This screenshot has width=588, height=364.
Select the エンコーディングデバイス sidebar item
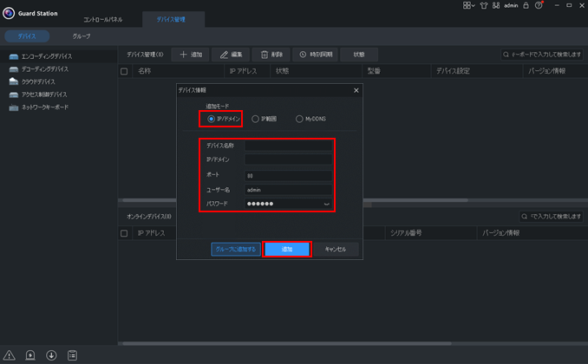pyautogui.click(x=47, y=56)
